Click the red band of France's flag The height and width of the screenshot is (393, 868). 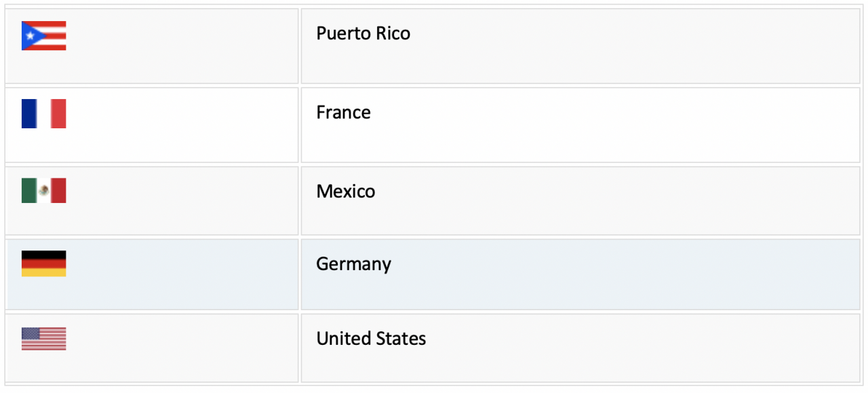tap(58, 113)
